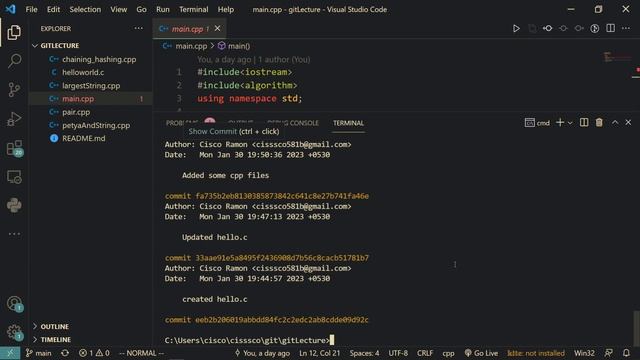Show errors and warnings count in status bar

(94, 353)
